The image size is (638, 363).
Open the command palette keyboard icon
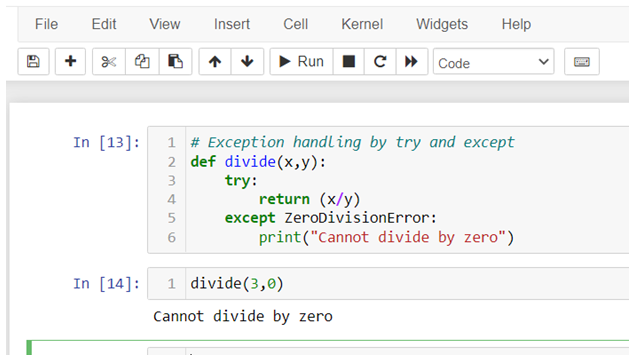pos(581,61)
